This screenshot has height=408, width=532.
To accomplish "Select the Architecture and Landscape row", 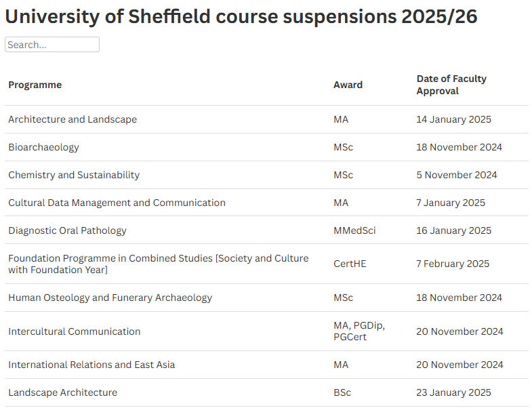I will [x=266, y=119].
